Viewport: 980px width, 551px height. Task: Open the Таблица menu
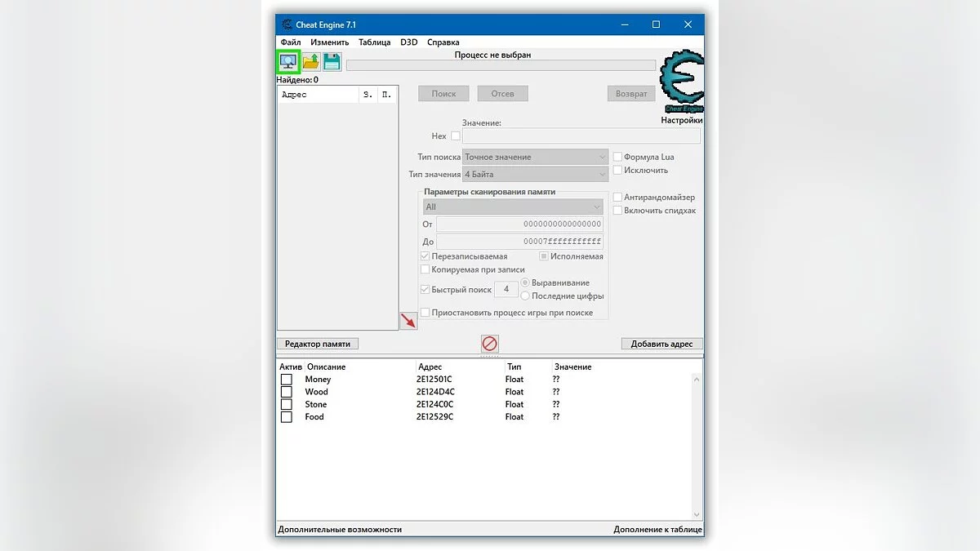[x=374, y=42]
